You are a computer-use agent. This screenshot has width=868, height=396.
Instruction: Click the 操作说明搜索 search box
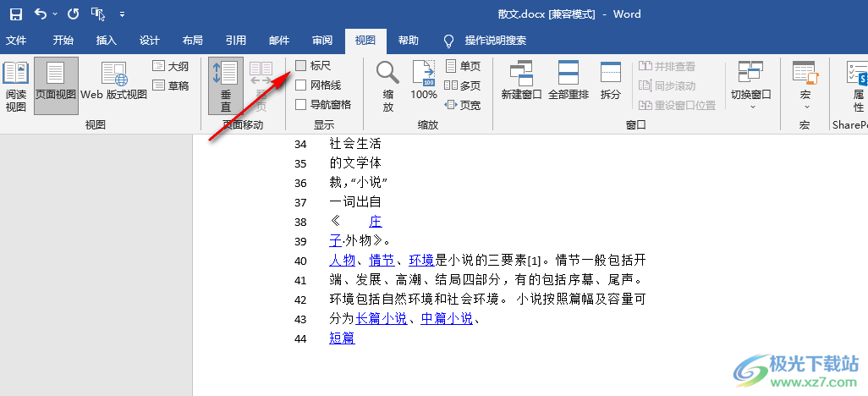click(496, 41)
